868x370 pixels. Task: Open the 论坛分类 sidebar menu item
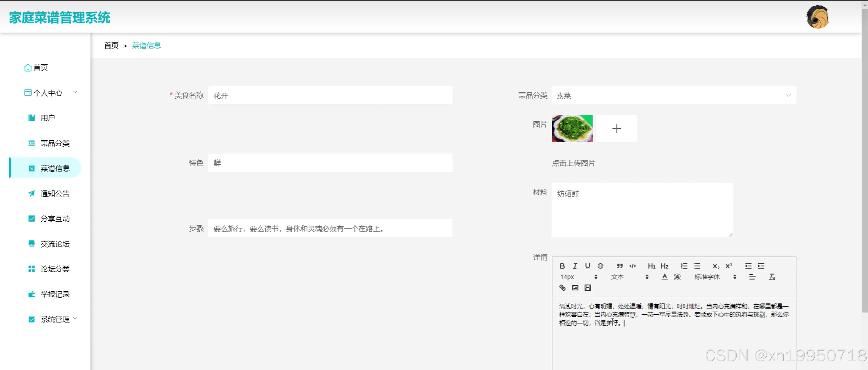49,269
